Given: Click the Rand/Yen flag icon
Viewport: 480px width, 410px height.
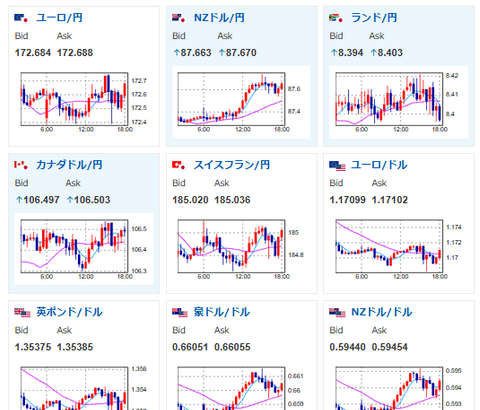Looking at the screenshot, I should (x=337, y=18).
